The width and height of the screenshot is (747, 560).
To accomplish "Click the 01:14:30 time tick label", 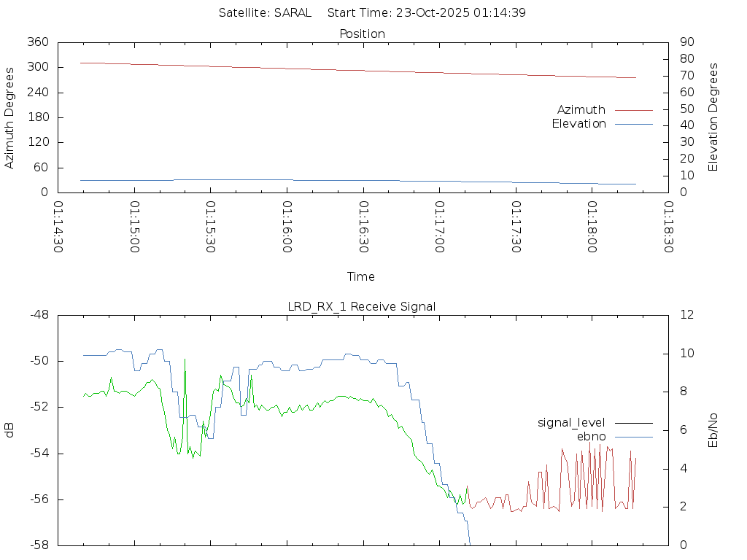I will [58, 227].
